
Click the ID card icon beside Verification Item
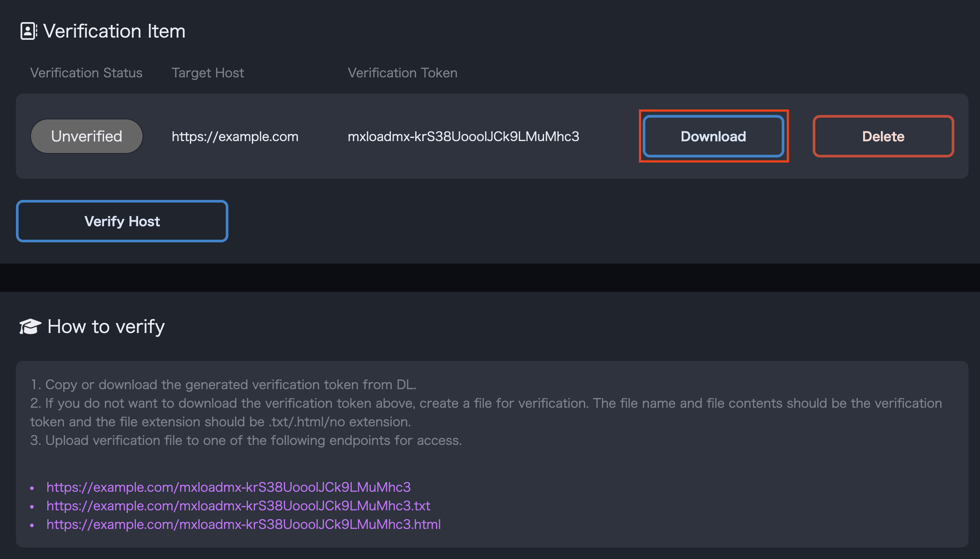point(28,31)
